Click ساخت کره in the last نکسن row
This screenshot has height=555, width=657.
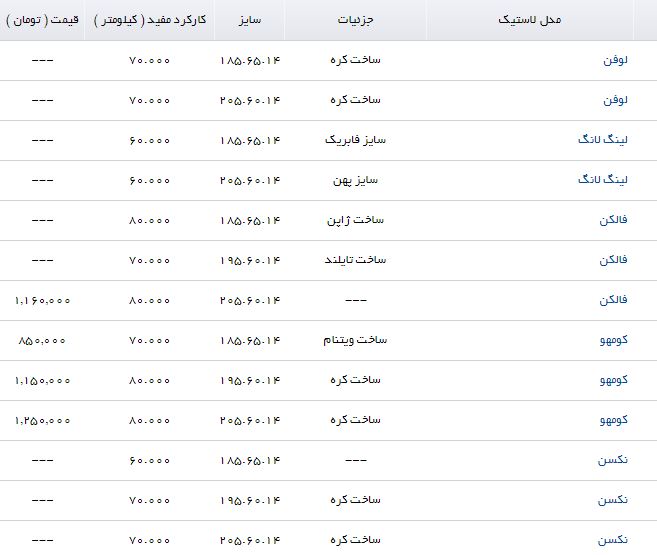[x=355, y=540]
